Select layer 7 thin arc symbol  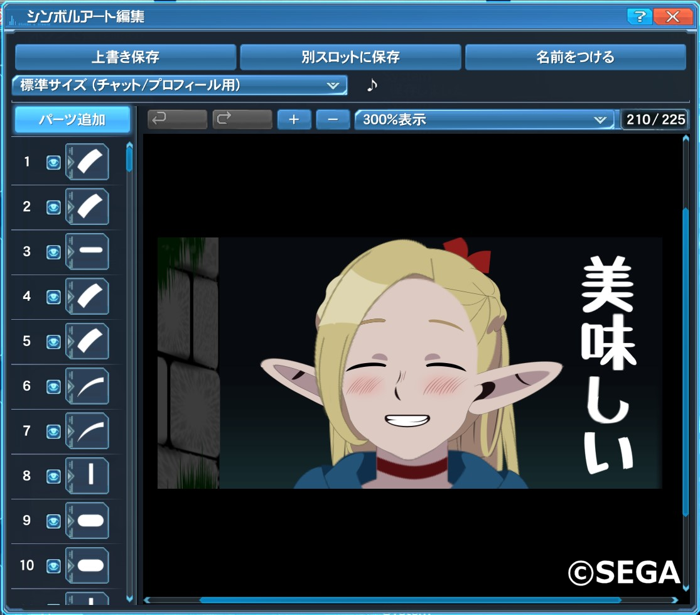pos(87,431)
